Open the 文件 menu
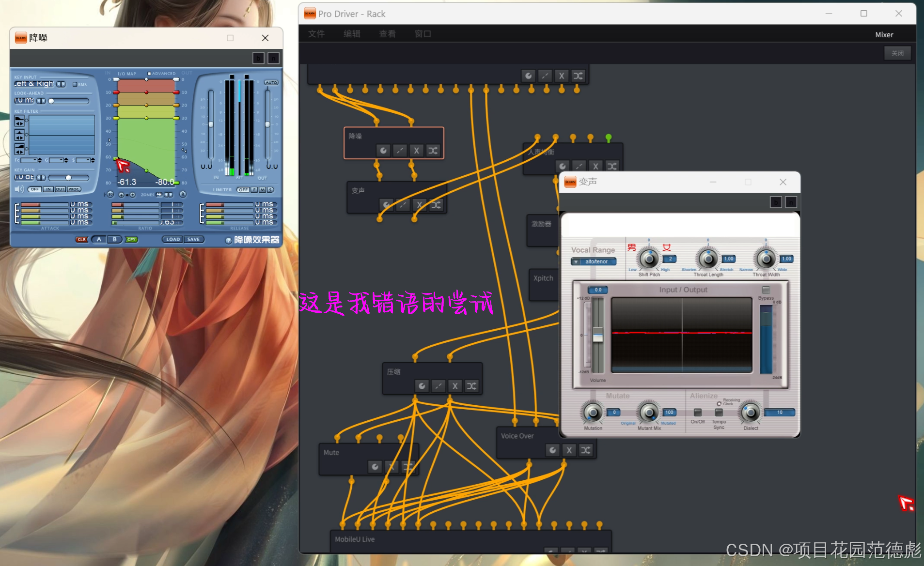This screenshot has height=566, width=924. coord(316,34)
